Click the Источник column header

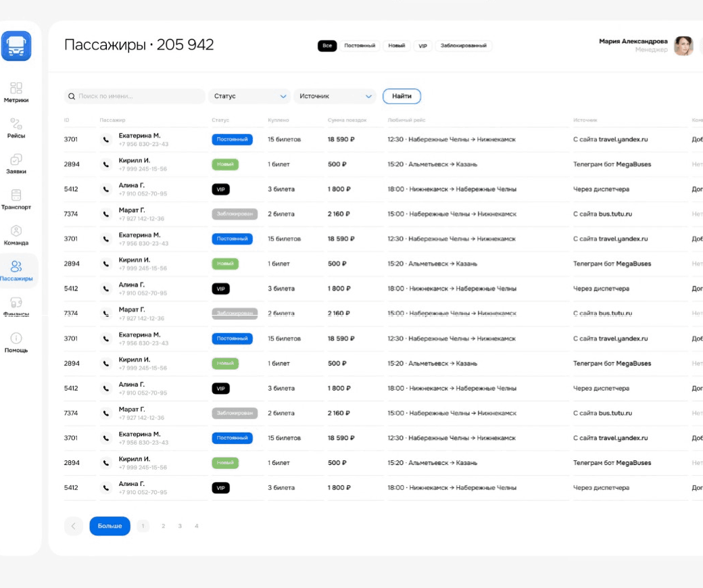coord(585,120)
